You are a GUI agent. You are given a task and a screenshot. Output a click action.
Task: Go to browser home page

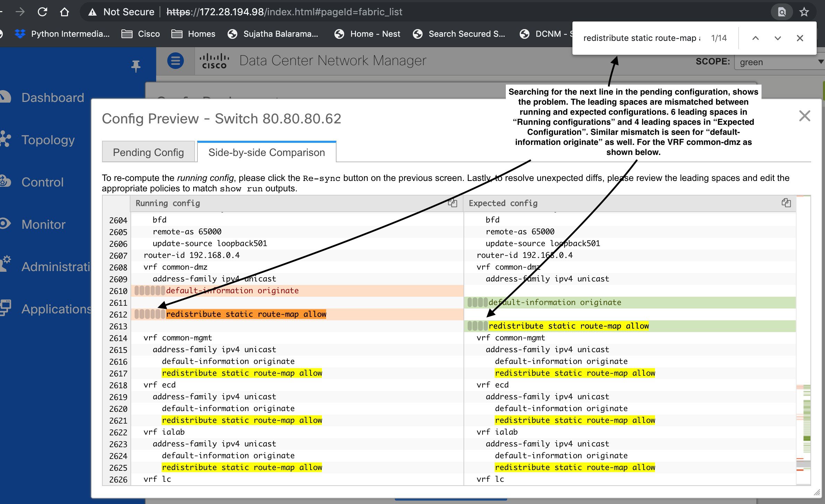point(64,12)
